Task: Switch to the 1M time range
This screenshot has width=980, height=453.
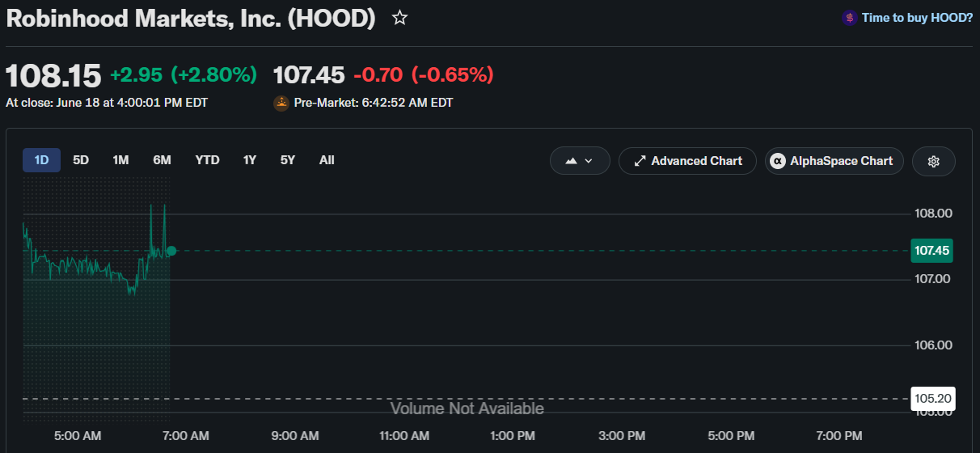Action: pyautogui.click(x=120, y=160)
